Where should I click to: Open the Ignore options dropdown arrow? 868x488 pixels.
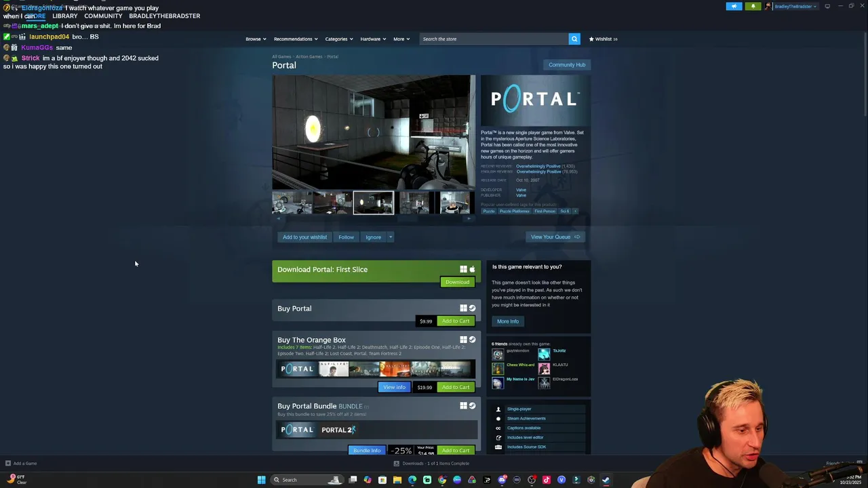(391, 237)
